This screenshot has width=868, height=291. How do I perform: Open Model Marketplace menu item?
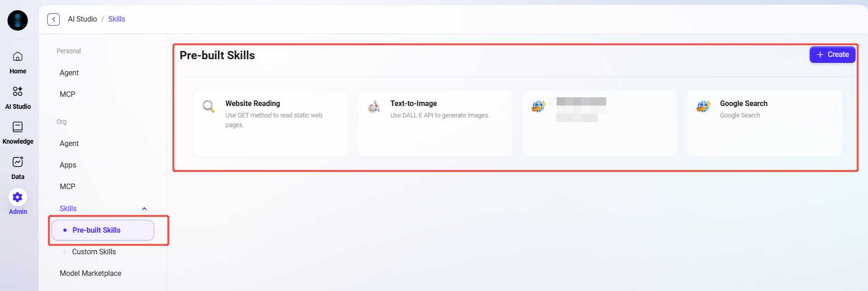(90, 273)
